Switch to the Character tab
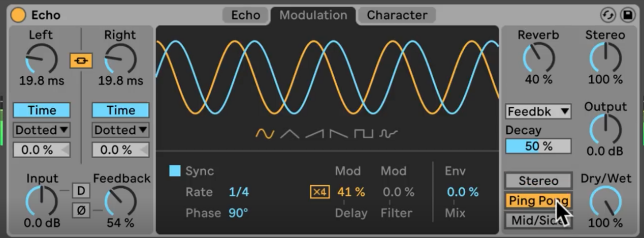This screenshot has width=644, height=238. [x=397, y=15]
